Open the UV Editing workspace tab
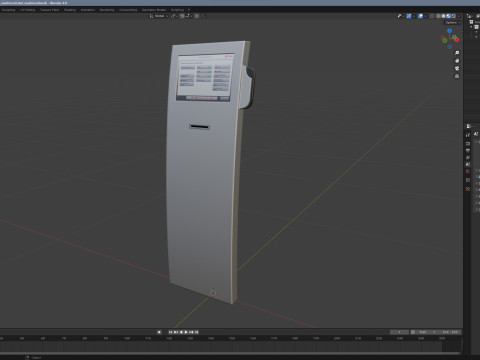The image size is (480, 360). pyautogui.click(x=27, y=10)
